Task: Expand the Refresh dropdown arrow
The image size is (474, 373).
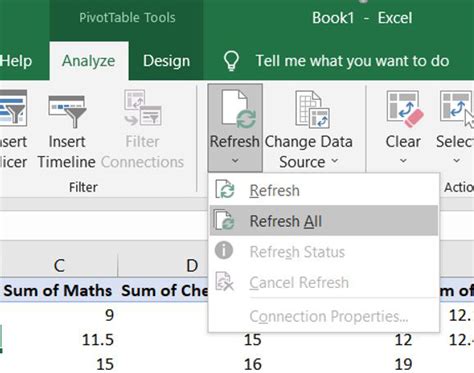Action: [x=235, y=161]
